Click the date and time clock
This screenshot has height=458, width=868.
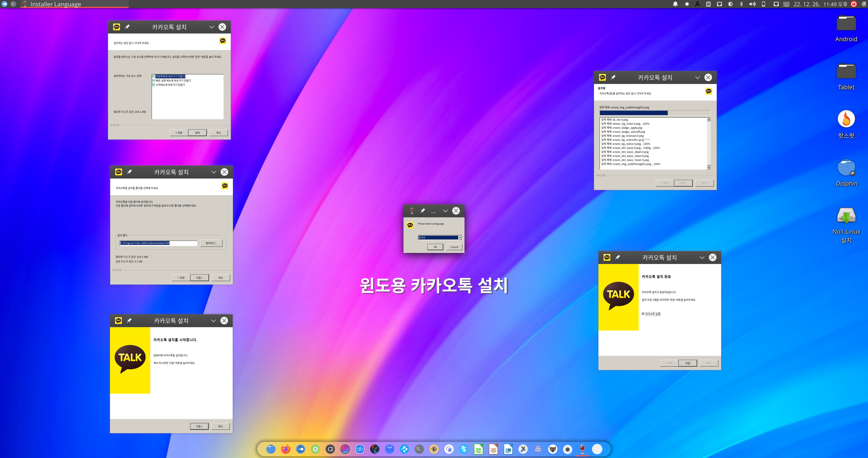click(820, 4)
